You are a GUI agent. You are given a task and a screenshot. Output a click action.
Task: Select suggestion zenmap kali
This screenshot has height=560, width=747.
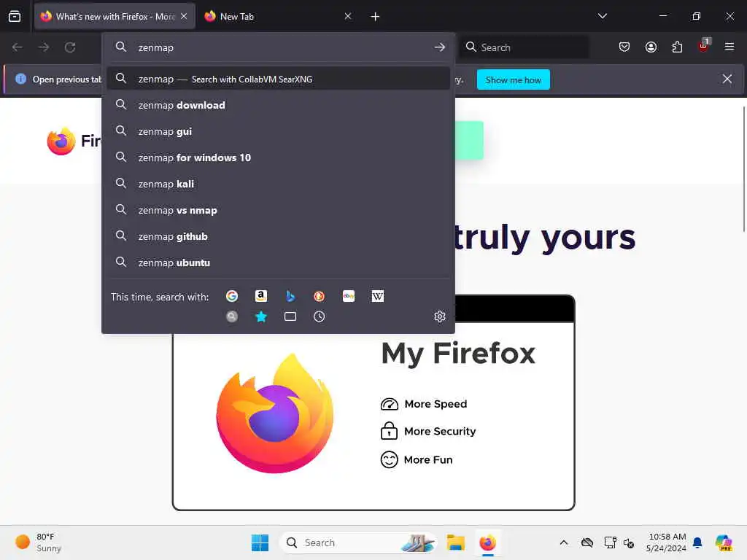point(278,184)
